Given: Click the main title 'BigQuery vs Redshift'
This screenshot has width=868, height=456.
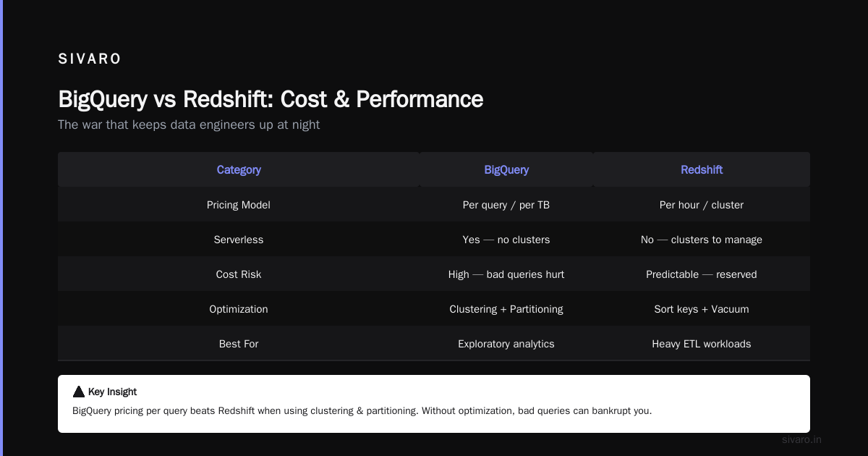Looking at the screenshot, I should coord(164,99).
